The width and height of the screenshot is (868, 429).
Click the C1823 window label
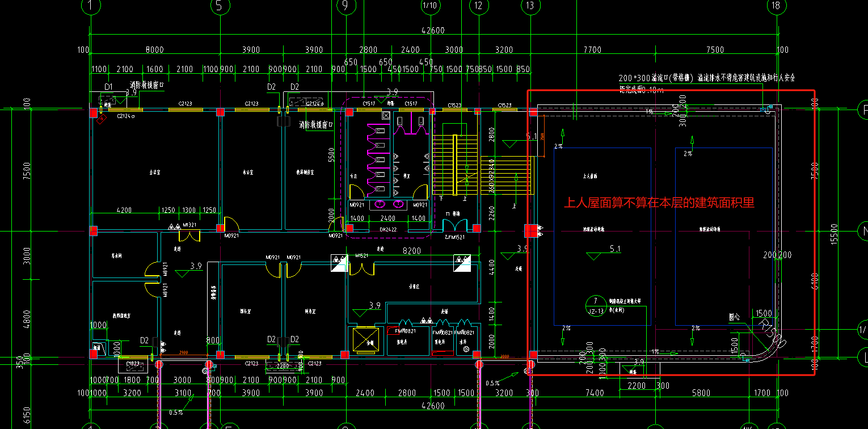click(x=132, y=364)
